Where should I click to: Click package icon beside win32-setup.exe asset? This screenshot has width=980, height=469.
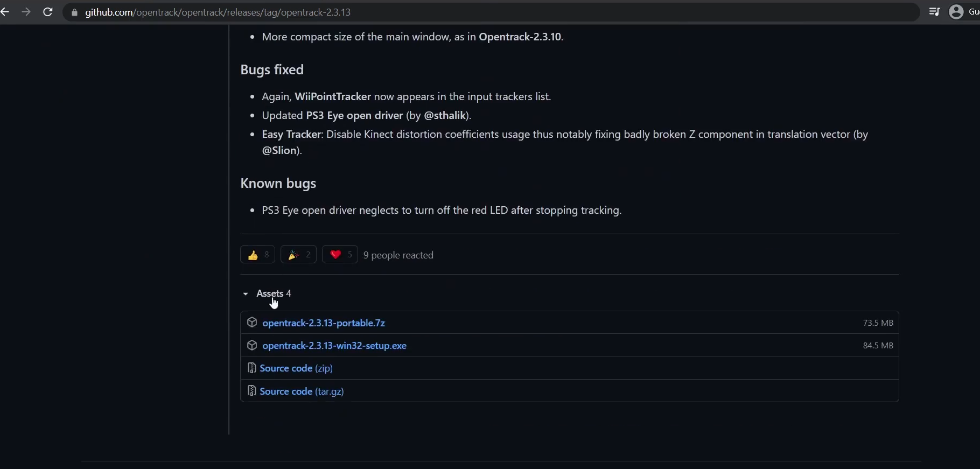point(251,345)
